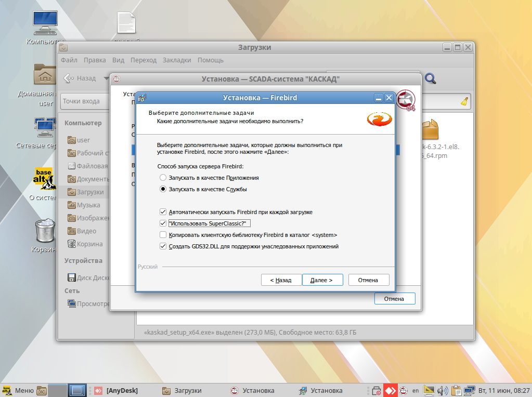Image resolution: width=532 pixels, height=397 pixels.
Task: Click the network connection tray icon
Action: pyautogui.click(x=470, y=390)
